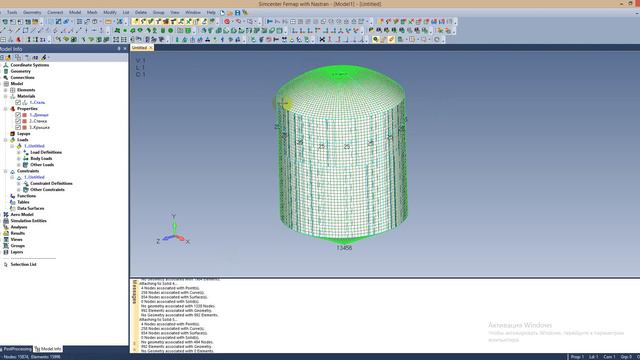The image size is (640, 360).
Task: Close the Model Info pane
Action: pyautogui.click(x=125, y=49)
